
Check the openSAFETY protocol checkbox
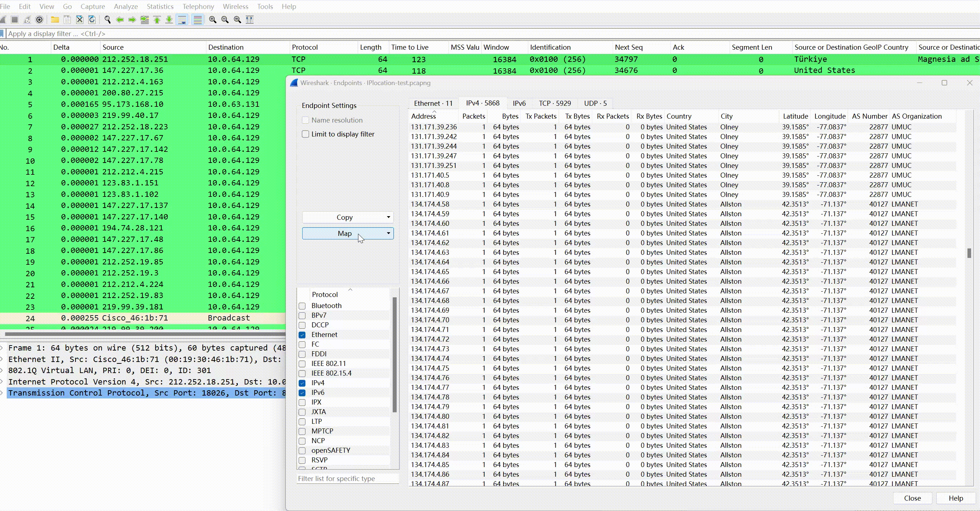303,451
